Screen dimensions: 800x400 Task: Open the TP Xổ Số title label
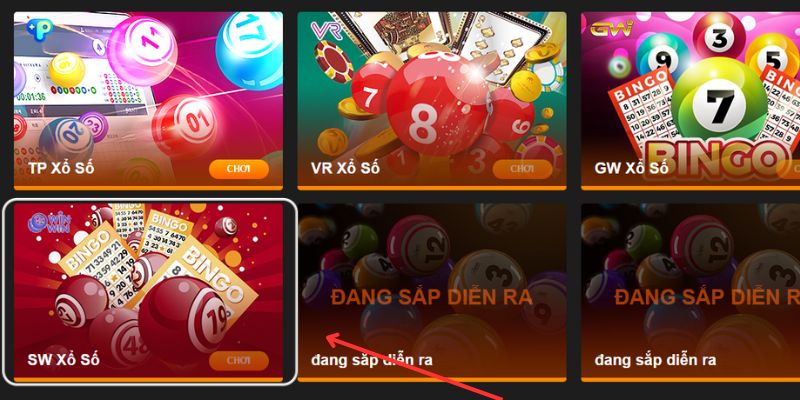tap(61, 168)
